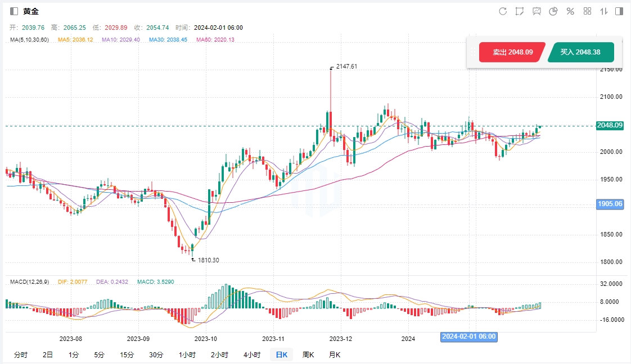Select the 月K monthly timeframe
The width and height of the screenshot is (631, 364).
pos(334,354)
